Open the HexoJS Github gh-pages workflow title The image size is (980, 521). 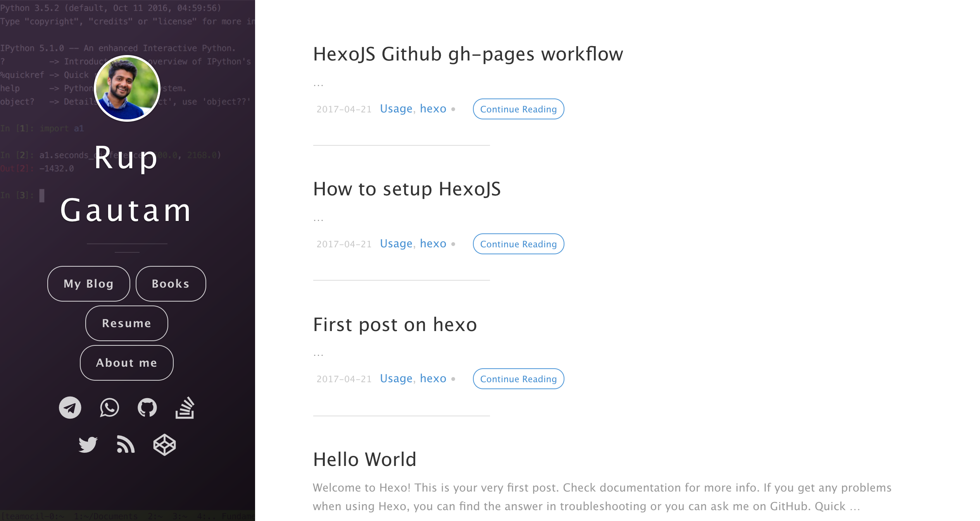[468, 54]
